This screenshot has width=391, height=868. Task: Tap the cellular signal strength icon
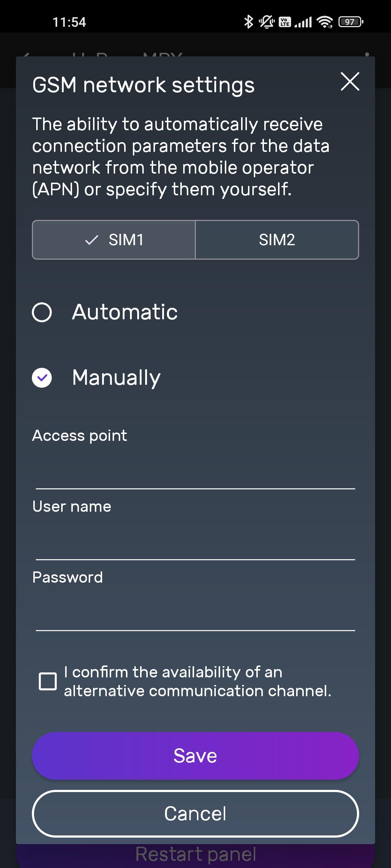(x=303, y=22)
